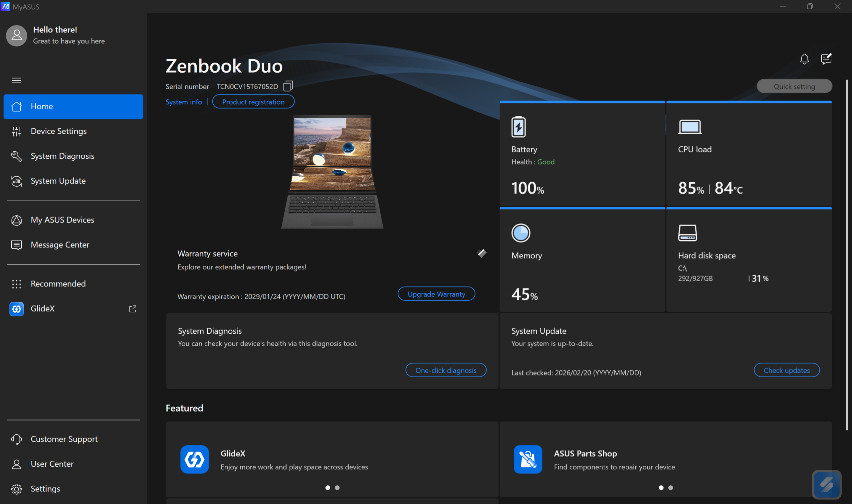
Task: Open the feedback note icon
Action: pyautogui.click(x=826, y=59)
